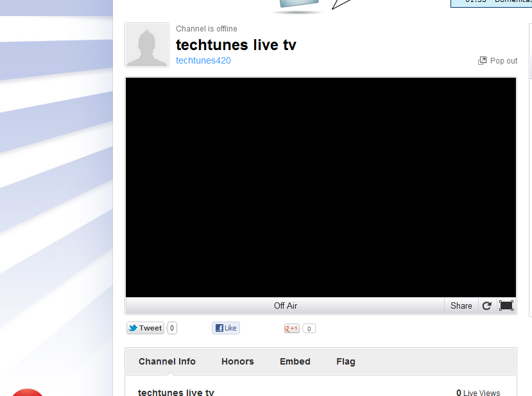Open the Honors tab

point(237,361)
